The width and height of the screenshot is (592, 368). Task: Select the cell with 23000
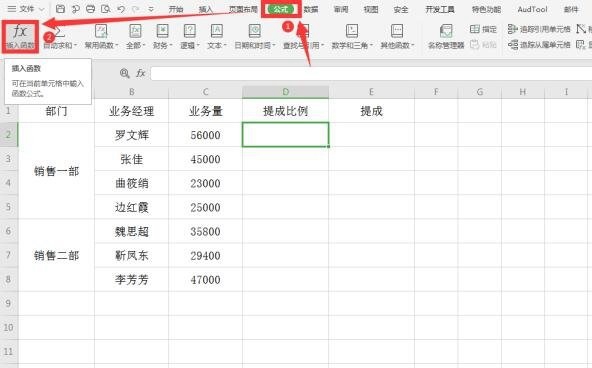tap(206, 183)
